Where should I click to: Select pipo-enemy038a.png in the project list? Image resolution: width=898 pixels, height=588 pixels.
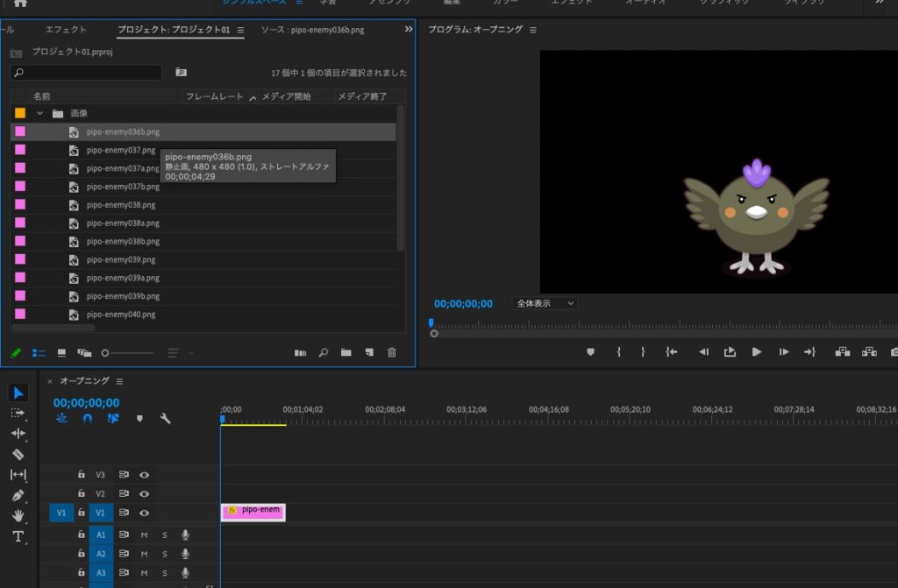point(123,223)
